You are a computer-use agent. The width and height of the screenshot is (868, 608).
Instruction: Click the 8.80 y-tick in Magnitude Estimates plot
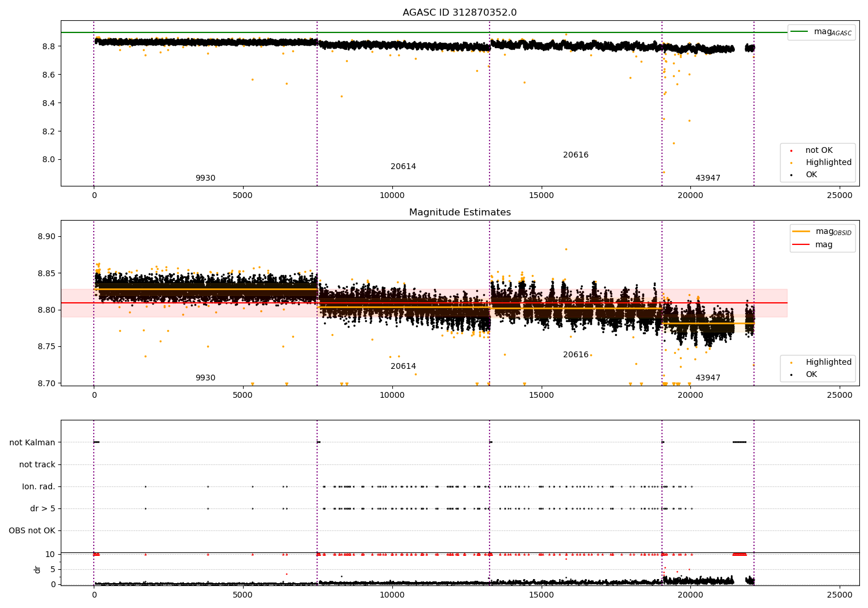pyautogui.click(x=46, y=310)
